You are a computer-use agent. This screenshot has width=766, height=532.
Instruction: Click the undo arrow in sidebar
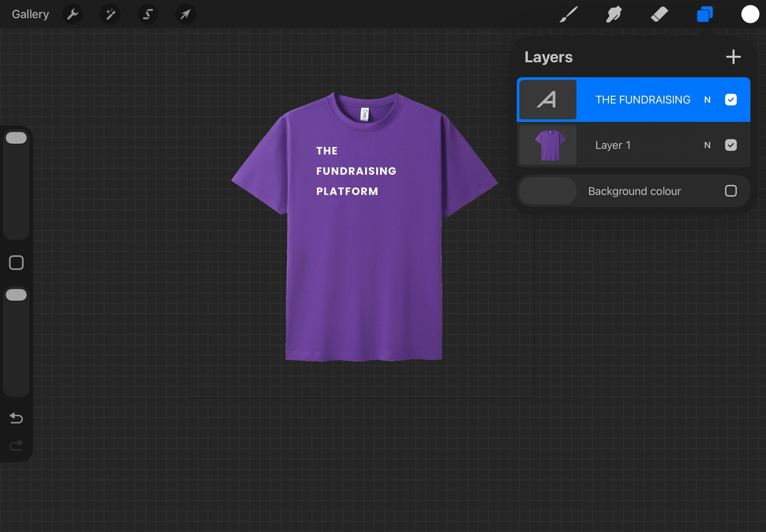click(x=16, y=418)
